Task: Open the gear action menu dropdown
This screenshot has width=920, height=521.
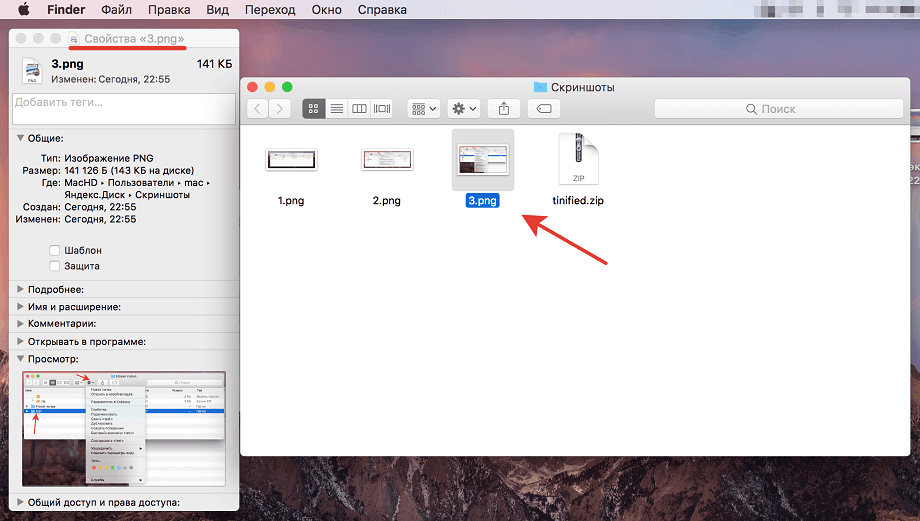Action: [x=464, y=108]
